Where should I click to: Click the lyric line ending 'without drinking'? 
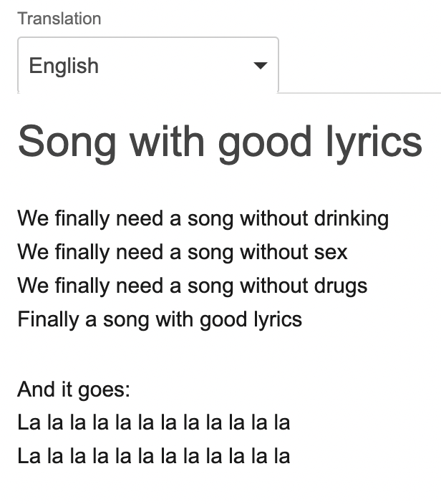203,218
